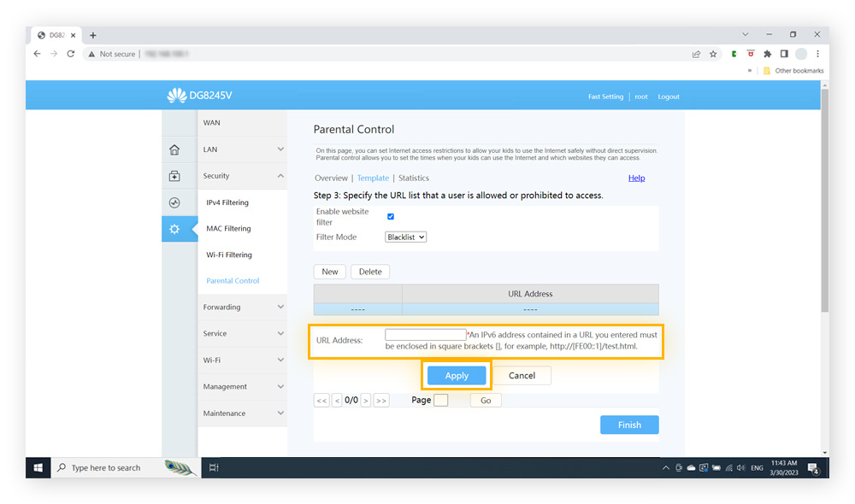
Task: Show more bookmarks with double chevron
Action: pos(749,71)
